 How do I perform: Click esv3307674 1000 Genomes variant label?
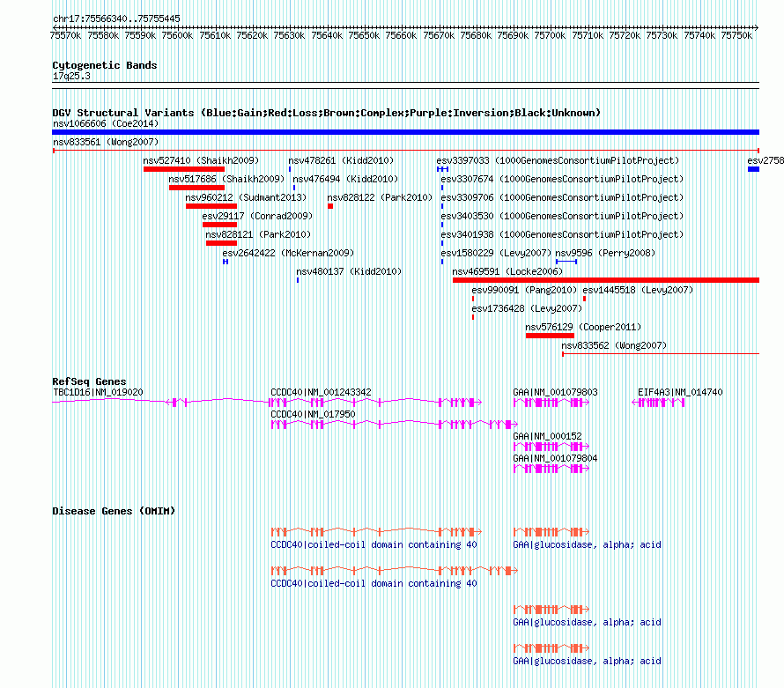click(x=562, y=179)
